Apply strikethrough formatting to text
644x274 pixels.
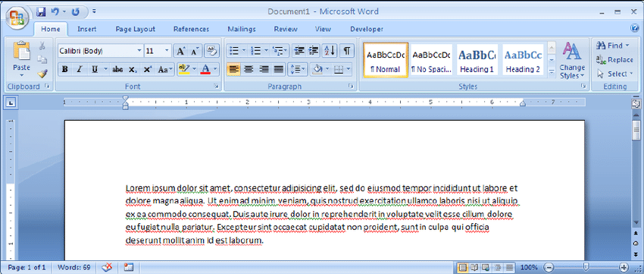[x=117, y=70]
